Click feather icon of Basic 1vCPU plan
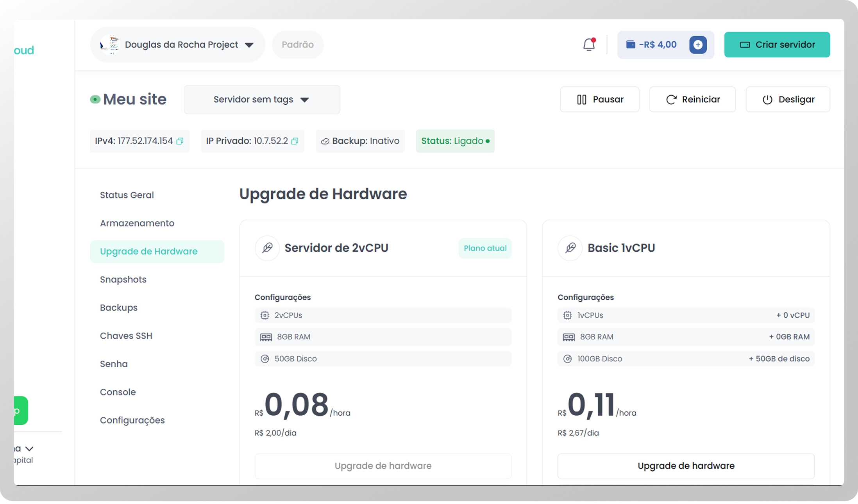 pyautogui.click(x=570, y=248)
